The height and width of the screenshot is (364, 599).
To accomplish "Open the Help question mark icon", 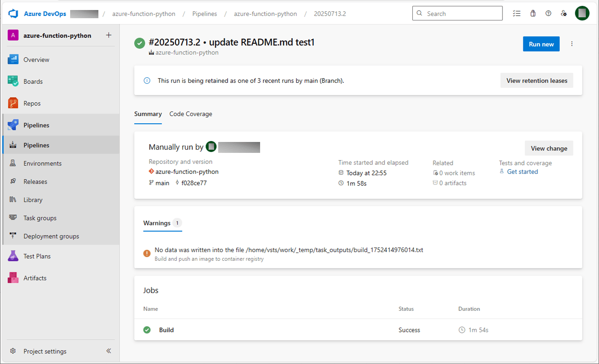I will tap(548, 14).
